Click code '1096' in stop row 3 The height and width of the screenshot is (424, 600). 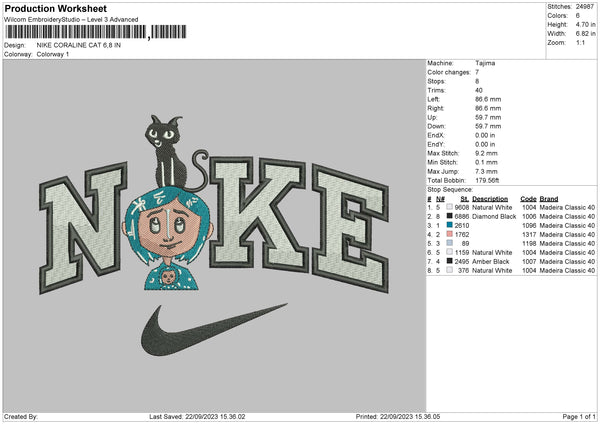click(529, 225)
